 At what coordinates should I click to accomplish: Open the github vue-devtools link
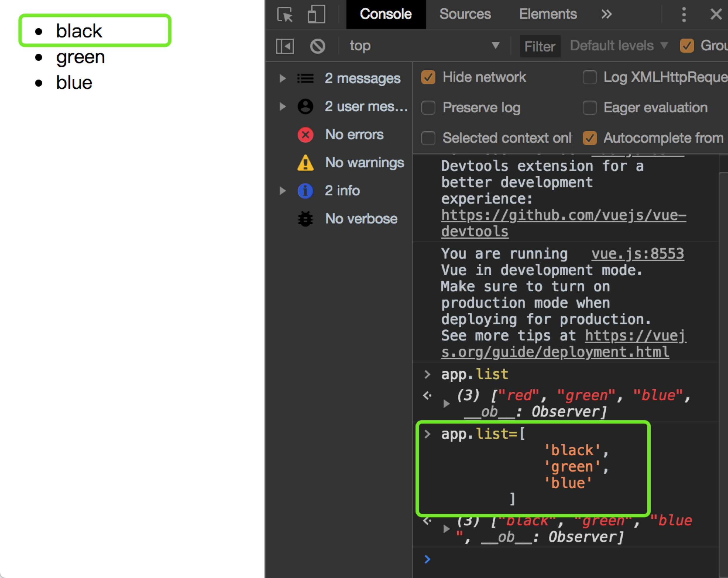point(563,215)
